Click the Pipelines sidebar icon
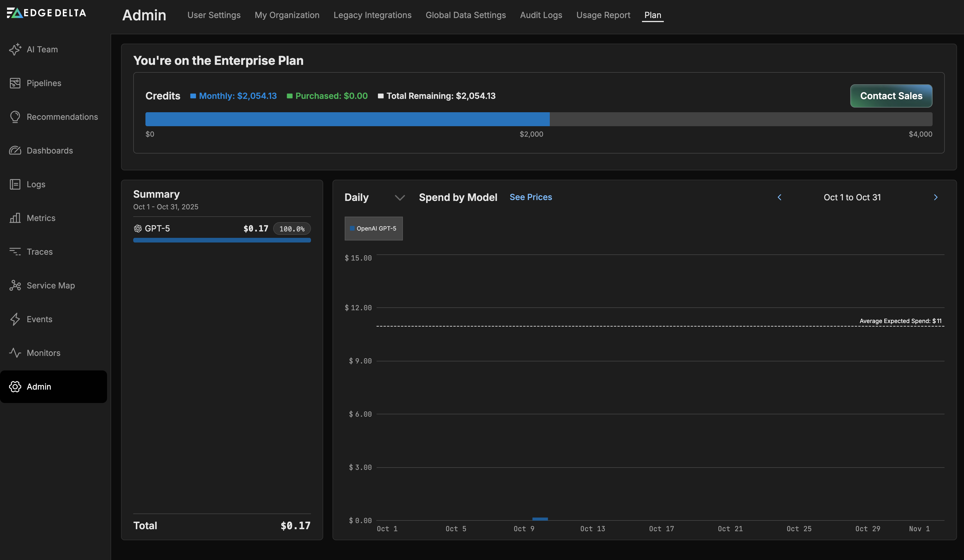 pyautogui.click(x=15, y=83)
